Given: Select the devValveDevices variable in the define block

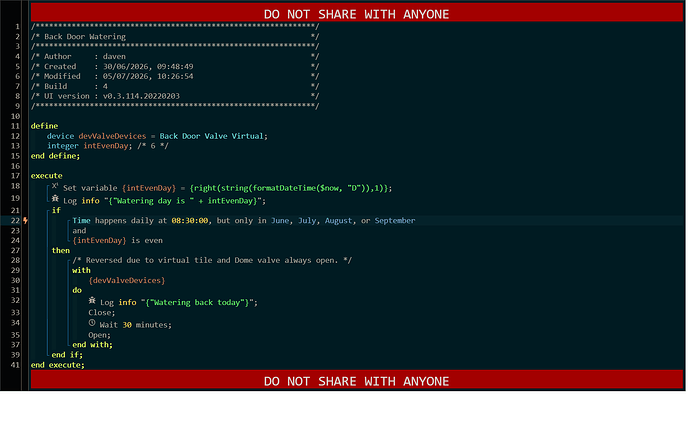Looking at the screenshot, I should [112, 136].
